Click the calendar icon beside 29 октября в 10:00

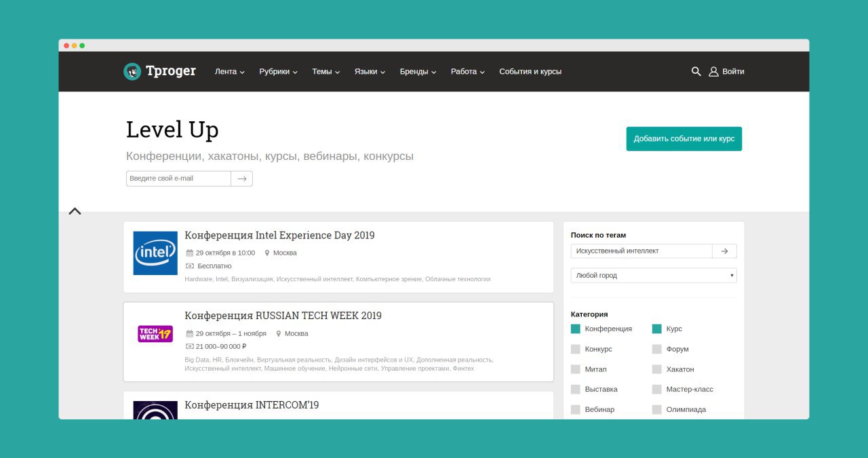[190, 253]
